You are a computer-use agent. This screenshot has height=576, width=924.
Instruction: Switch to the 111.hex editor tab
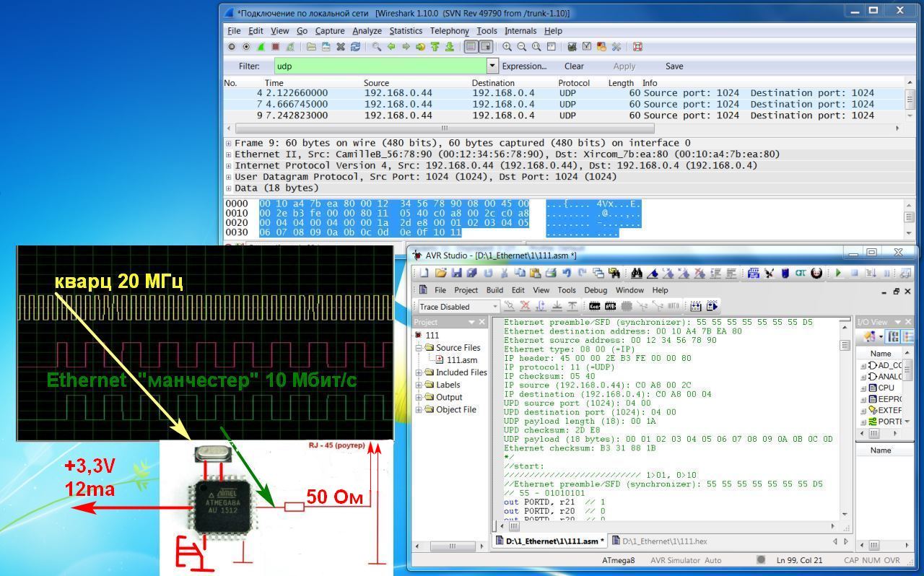pos(659,541)
